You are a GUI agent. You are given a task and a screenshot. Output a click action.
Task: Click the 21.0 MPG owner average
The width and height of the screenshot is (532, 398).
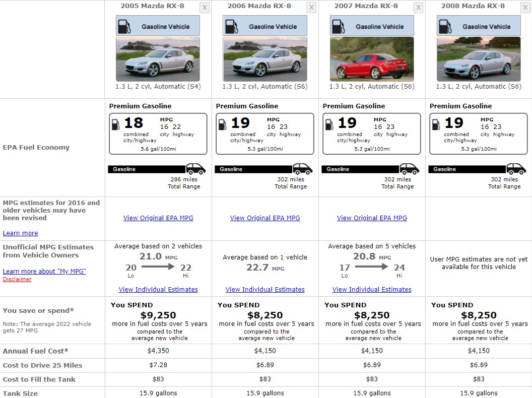(x=158, y=256)
